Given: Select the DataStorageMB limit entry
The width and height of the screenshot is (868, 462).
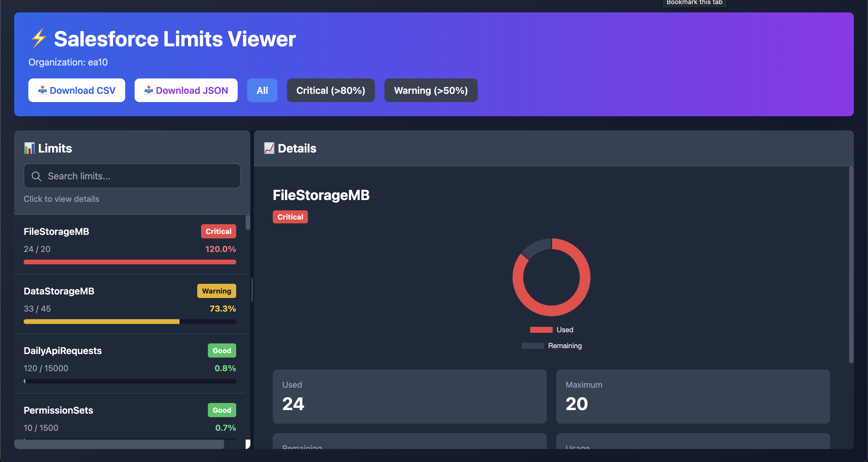Looking at the screenshot, I should 130,304.
